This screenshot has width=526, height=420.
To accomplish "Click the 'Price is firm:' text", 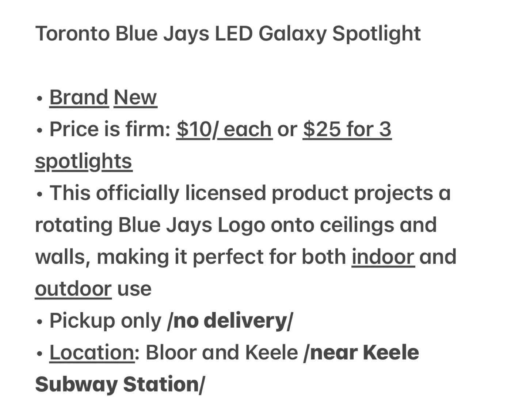I will pos(110,130).
